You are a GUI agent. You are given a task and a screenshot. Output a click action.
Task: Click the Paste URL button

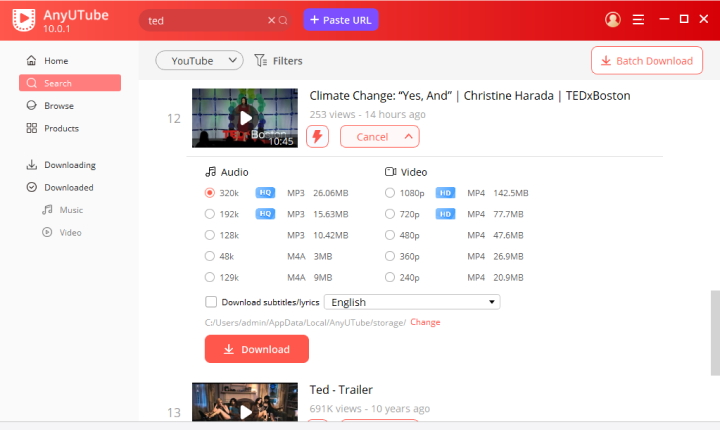(x=341, y=20)
